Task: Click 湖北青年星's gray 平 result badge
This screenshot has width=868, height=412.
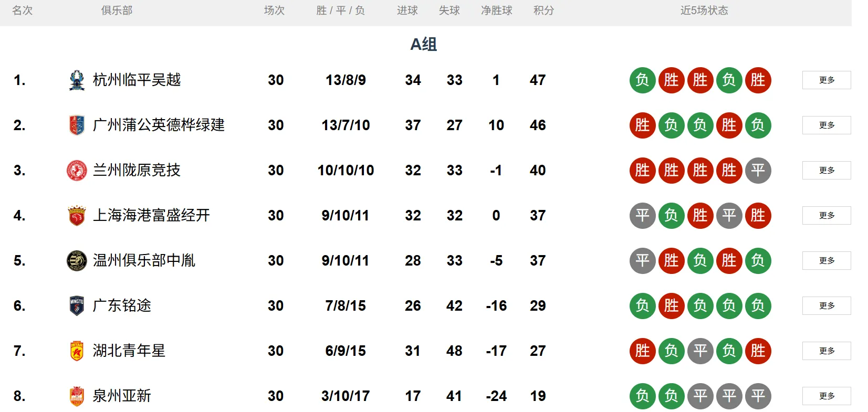Action: pyautogui.click(x=700, y=351)
